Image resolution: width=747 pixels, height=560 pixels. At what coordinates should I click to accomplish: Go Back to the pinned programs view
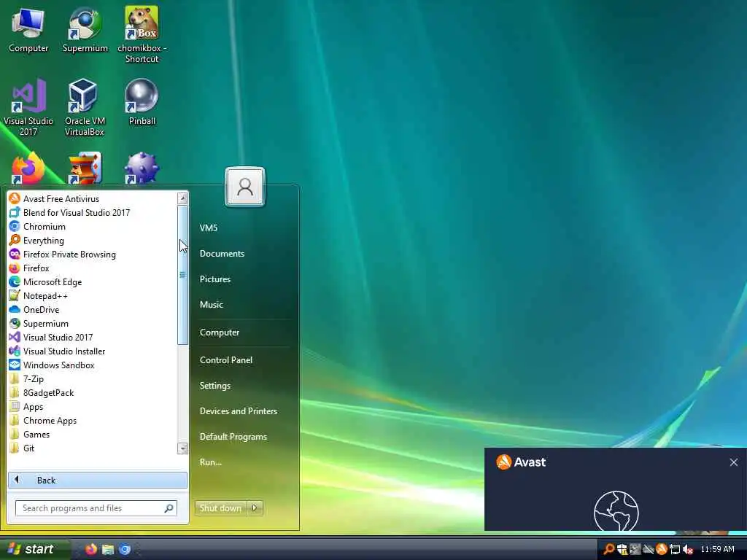point(97,480)
